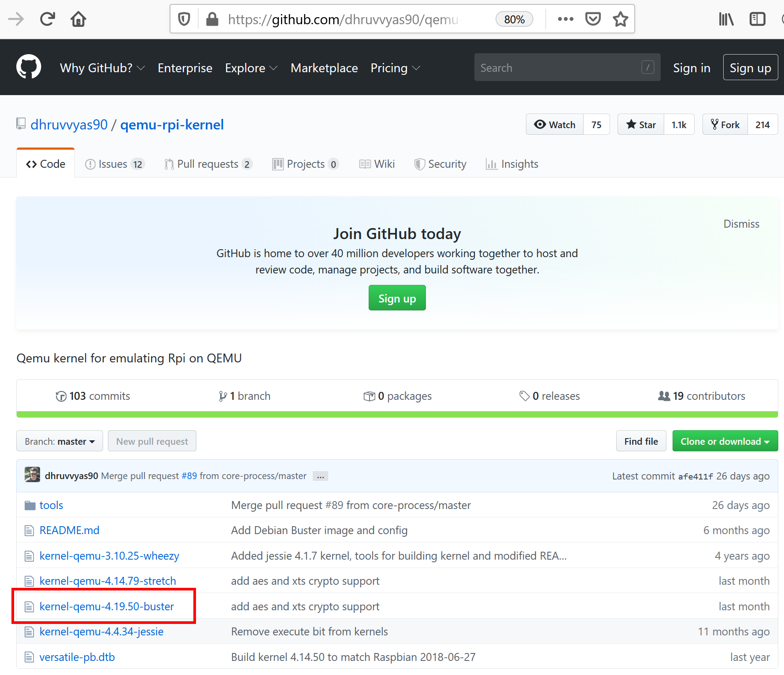Click the GitHub octocat logo
Image resolution: width=784 pixels, height=675 pixels.
tap(29, 67)
